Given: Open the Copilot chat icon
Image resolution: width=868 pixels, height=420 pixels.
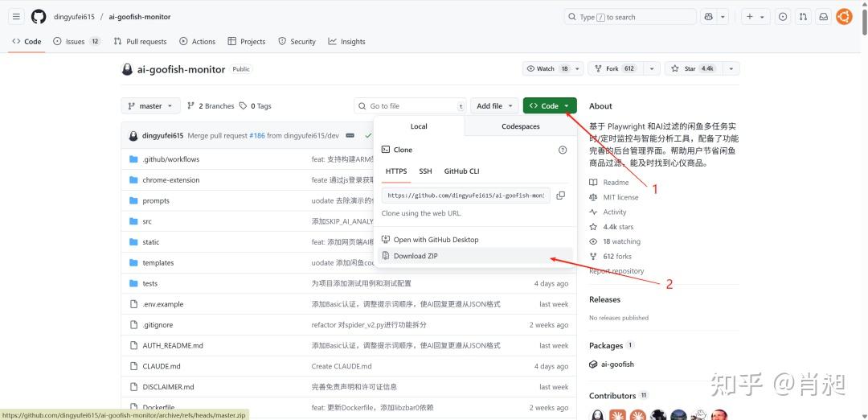Looking at the screenshot, I should tap(709, 17).
